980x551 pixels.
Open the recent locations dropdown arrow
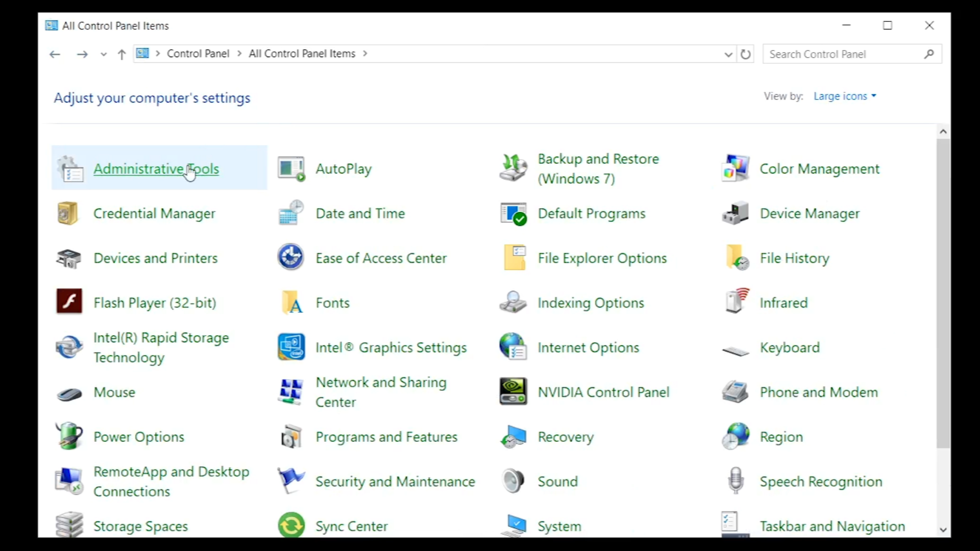[x=104, y=54]
